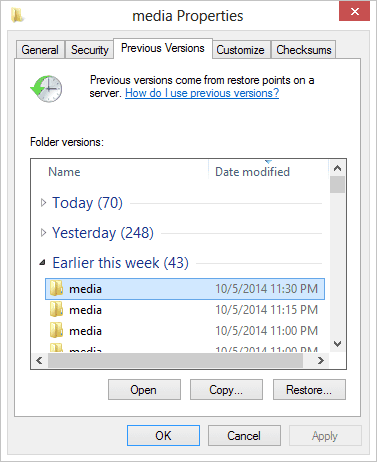This screenshot has width=377, height=462.
Task: Expand the Today (70) group
Action: tap(43, 203)
